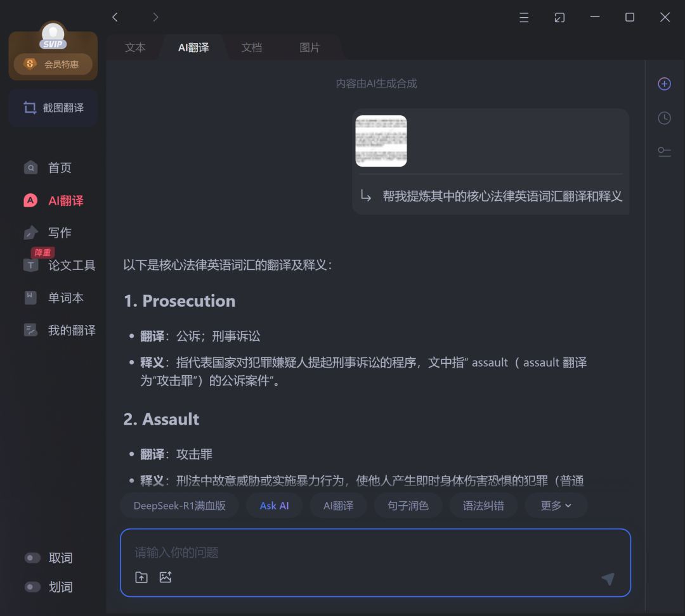Open the settings sliders icon
Image resolution: width=685 pixels, height=616 pixels.
click(664, 151)
